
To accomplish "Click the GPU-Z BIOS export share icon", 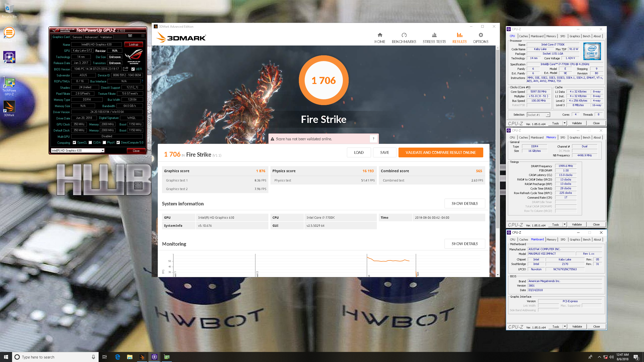I will [x=126, y=69].
